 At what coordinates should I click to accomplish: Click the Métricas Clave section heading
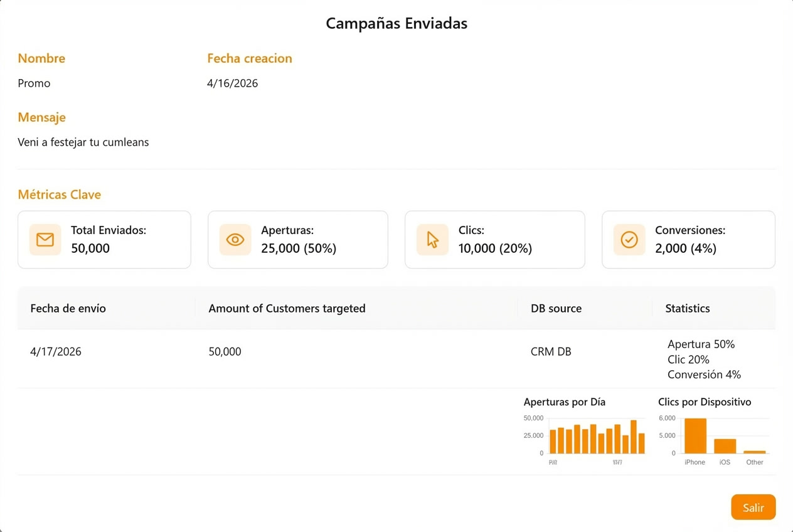(59, 194)
